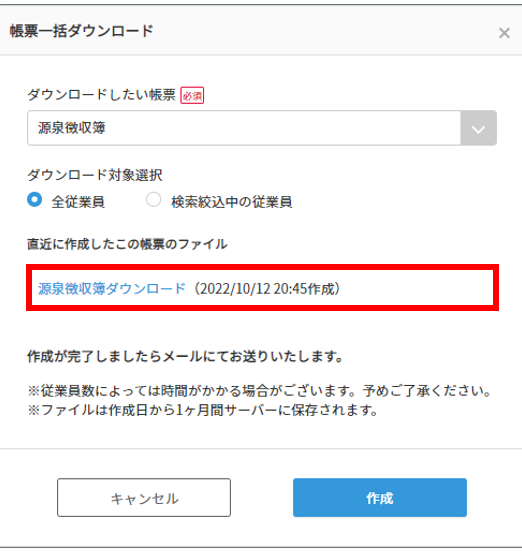Select the 全従業員 radio button
This screenshot has width=522, height=552.
pos(34,200)
